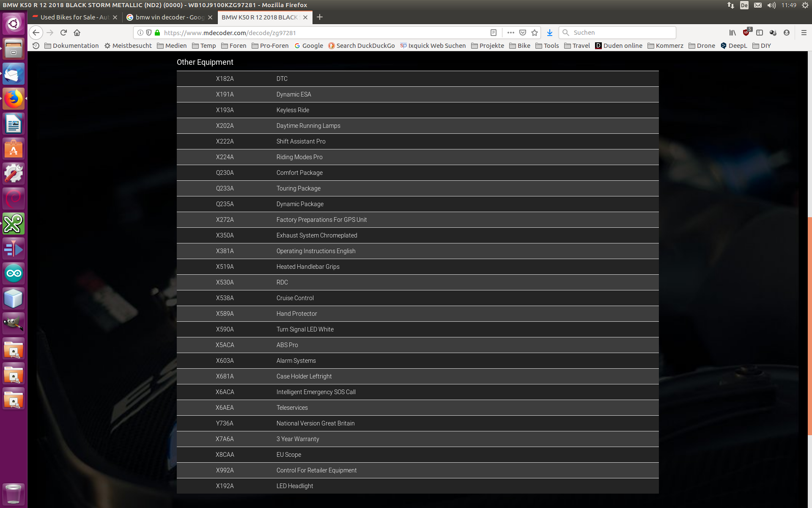
Task: Open Arduino IDE from the dock
Action: [14, 273]
